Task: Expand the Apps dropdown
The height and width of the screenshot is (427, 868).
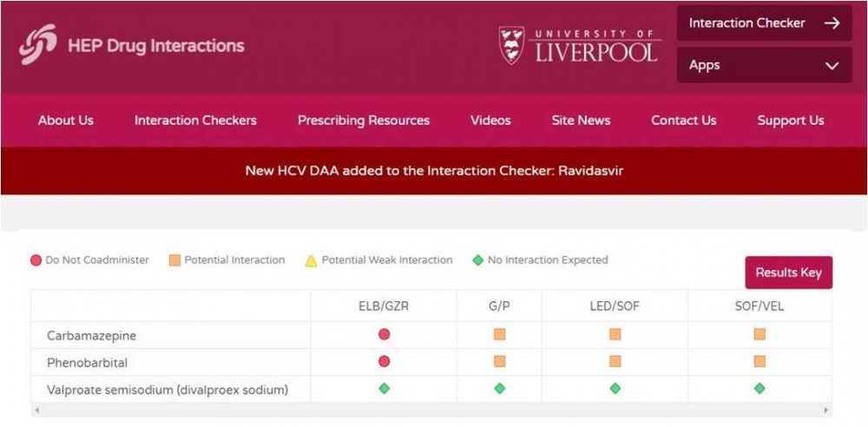Action: click(x=764, y=66)
